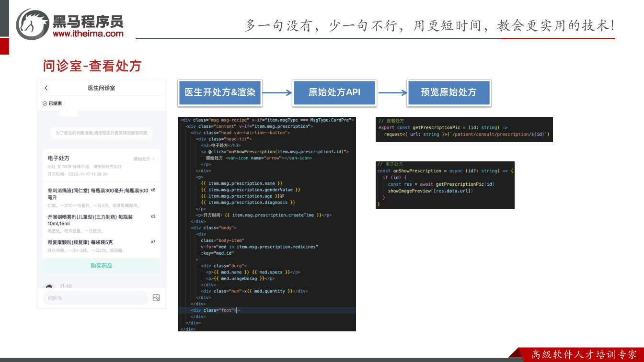The image size is (644, 362).
Task: Click the slide title 问诊室-查看处方
Action: click(92, 66)
